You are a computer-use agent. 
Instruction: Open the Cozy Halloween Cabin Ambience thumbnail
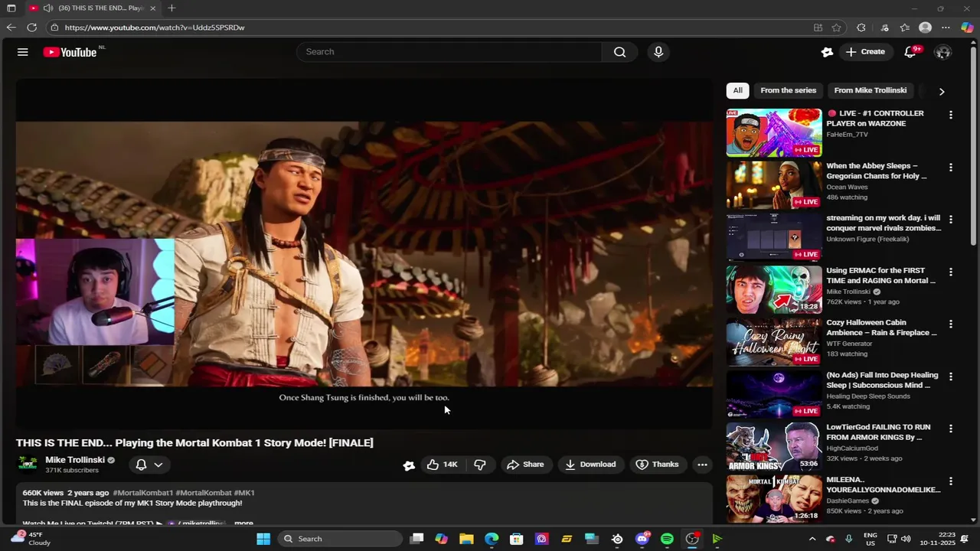point(774,341)
